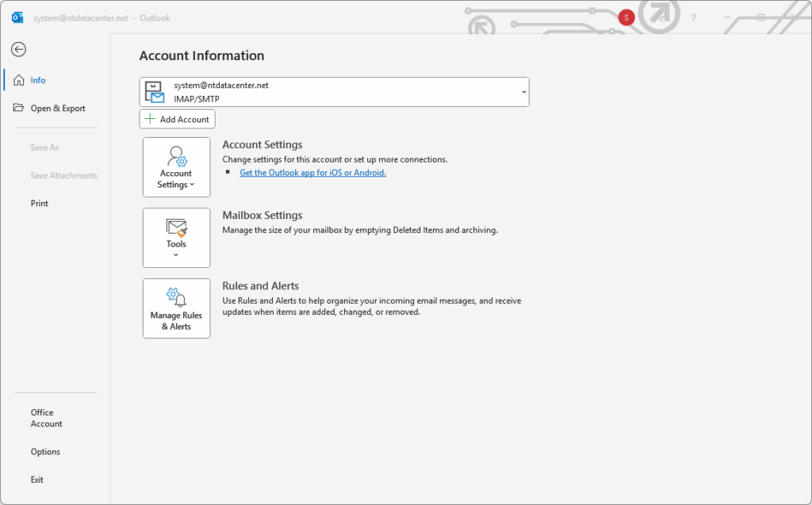
Task: Open the Office Account page
Action: [46, 418]
